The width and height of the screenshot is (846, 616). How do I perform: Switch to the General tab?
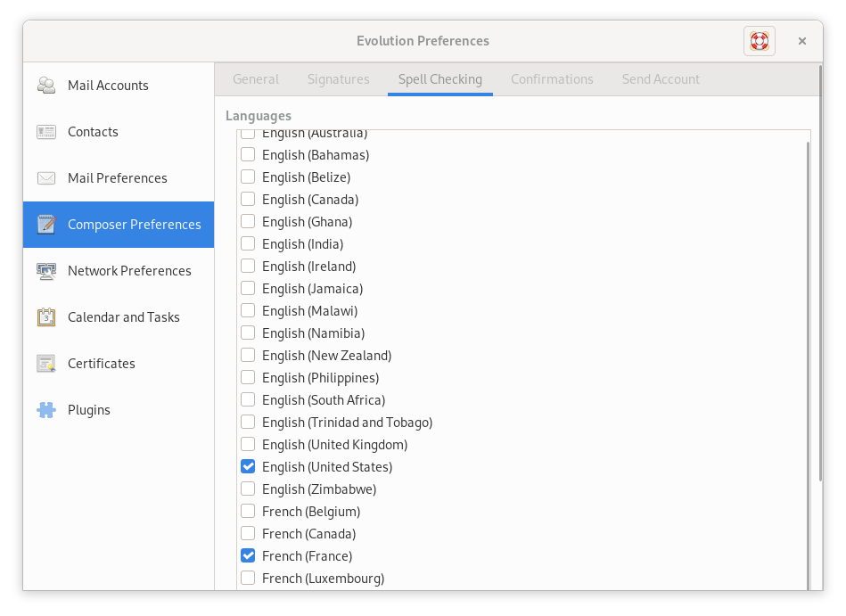pyautogui.click(x=256, y=79)
